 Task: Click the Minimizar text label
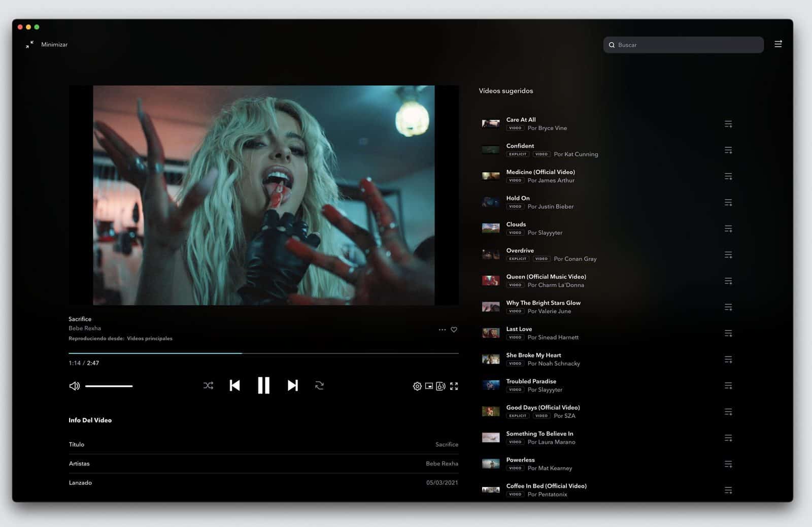(54, 45)
